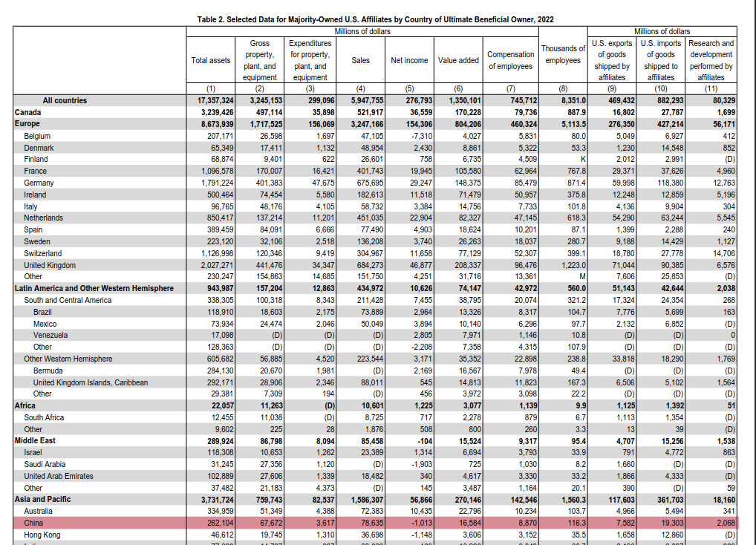
Task: Select the 'Value added' column header
Action: tap(458, 60)
